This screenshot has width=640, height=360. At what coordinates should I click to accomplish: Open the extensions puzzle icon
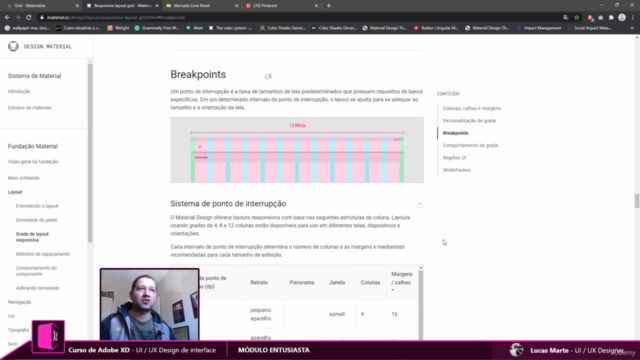611,18
